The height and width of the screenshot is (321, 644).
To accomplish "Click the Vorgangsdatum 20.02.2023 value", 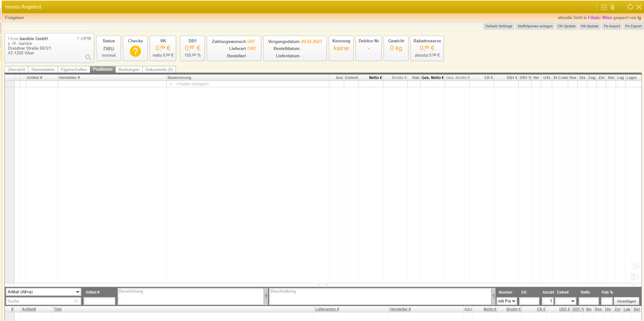I will (311, 41).
